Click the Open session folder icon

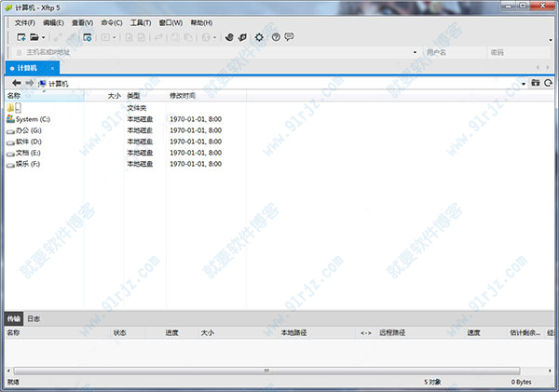coord(34,36)
